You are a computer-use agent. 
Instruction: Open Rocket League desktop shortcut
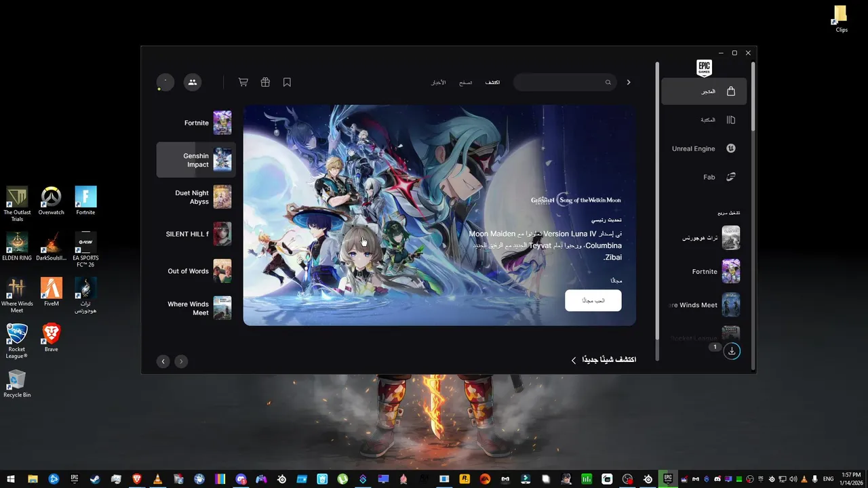tap(17, 340)
